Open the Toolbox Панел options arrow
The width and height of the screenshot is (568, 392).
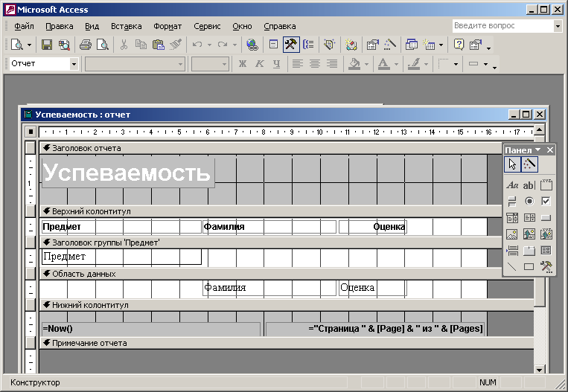click(538, 150)
